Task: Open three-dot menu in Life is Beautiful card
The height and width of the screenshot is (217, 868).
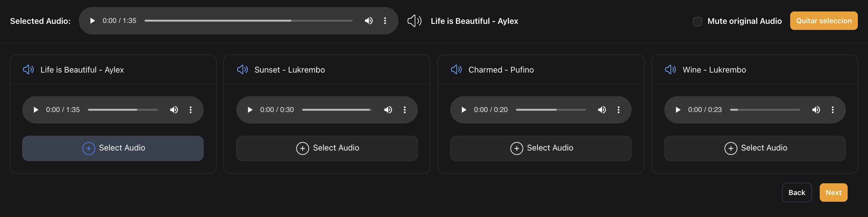Action: coord(191,110)
